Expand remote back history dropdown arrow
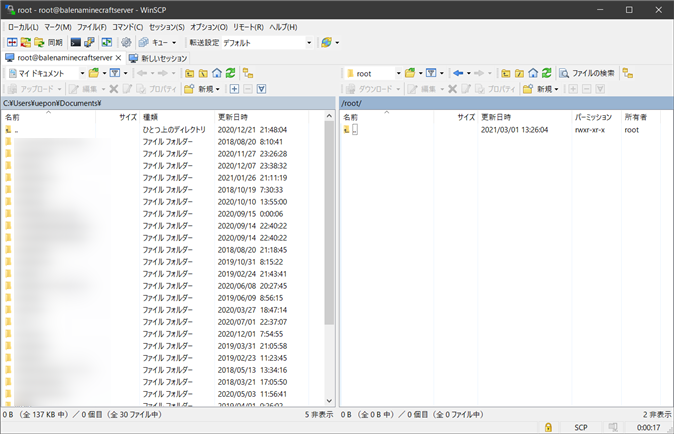The image size is (674, 434). point(469,73)
